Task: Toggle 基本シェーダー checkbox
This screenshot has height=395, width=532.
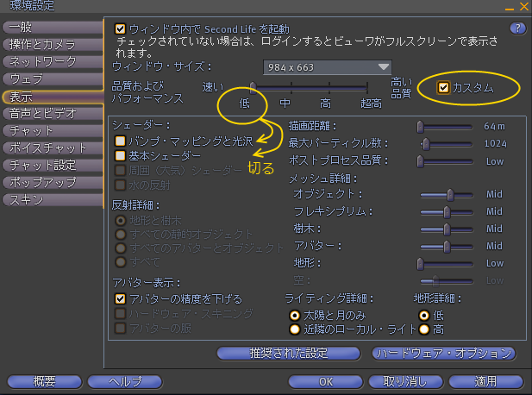Action: click(x=120, y=156)
